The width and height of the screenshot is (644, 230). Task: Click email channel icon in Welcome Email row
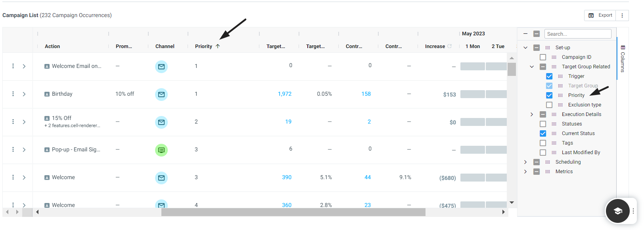161,67
